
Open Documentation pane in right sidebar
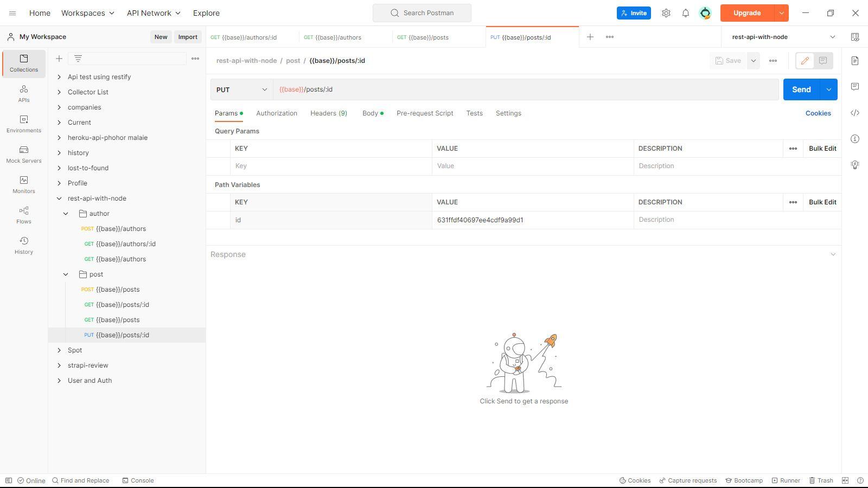[855, 61]
